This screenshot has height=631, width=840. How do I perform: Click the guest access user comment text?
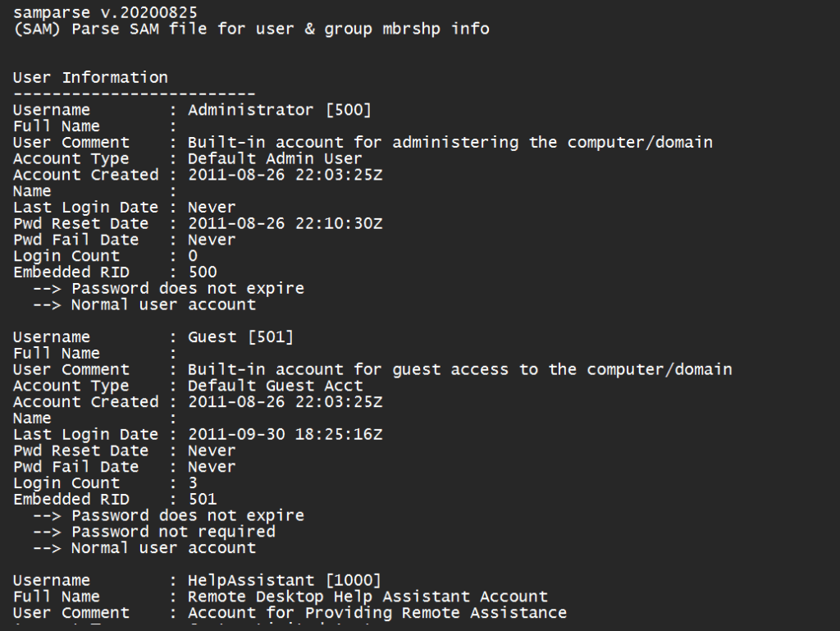pos(459,369)
